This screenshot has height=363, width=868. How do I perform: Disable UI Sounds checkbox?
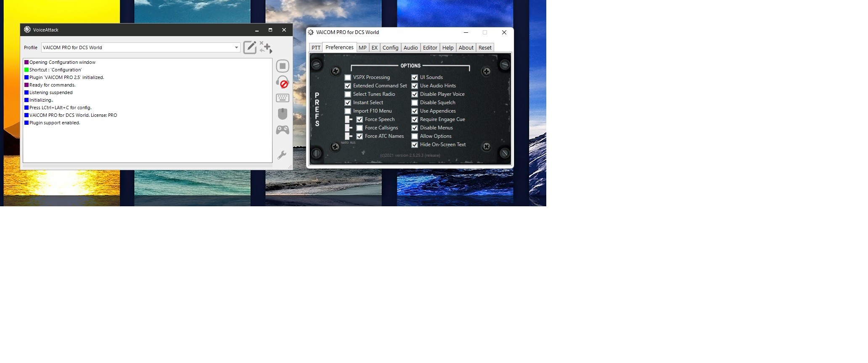(x=415, y=77)
